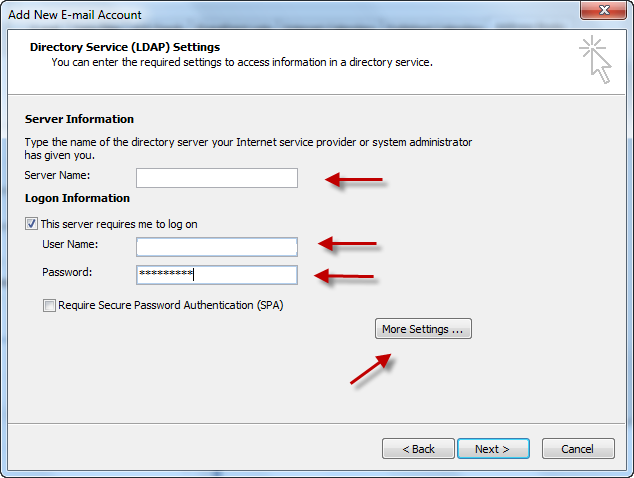The image size is (634, 478).
Task: Click the wizard cursor icon in header
Action: pos(594,57)
